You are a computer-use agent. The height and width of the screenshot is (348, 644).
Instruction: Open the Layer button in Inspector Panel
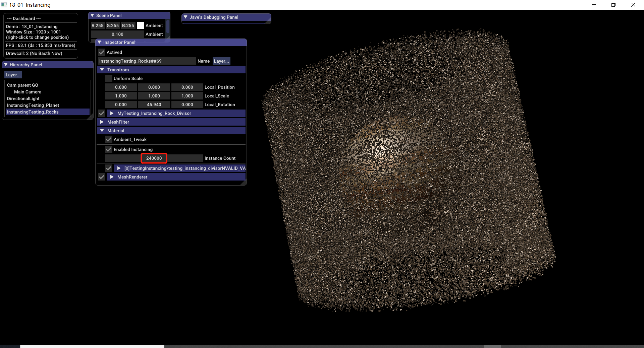(221, 61)
